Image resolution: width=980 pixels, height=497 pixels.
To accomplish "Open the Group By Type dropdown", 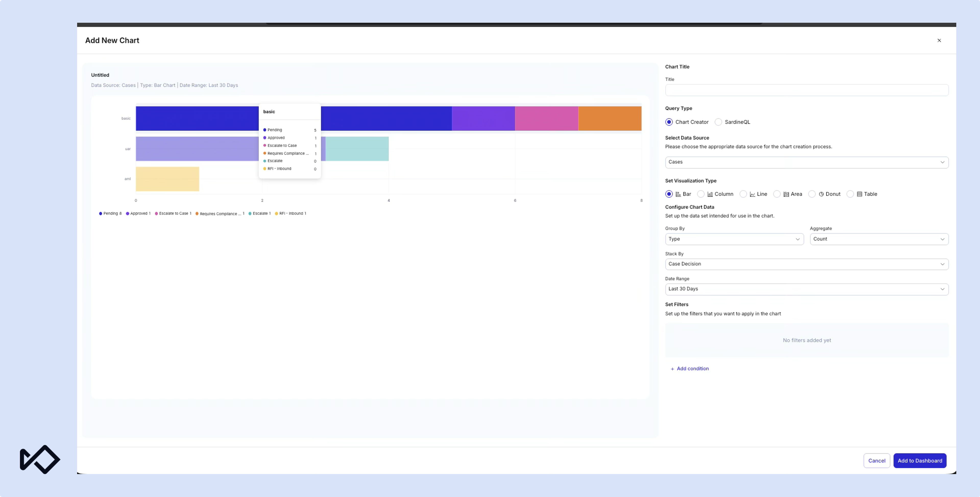I will (734, 239).
